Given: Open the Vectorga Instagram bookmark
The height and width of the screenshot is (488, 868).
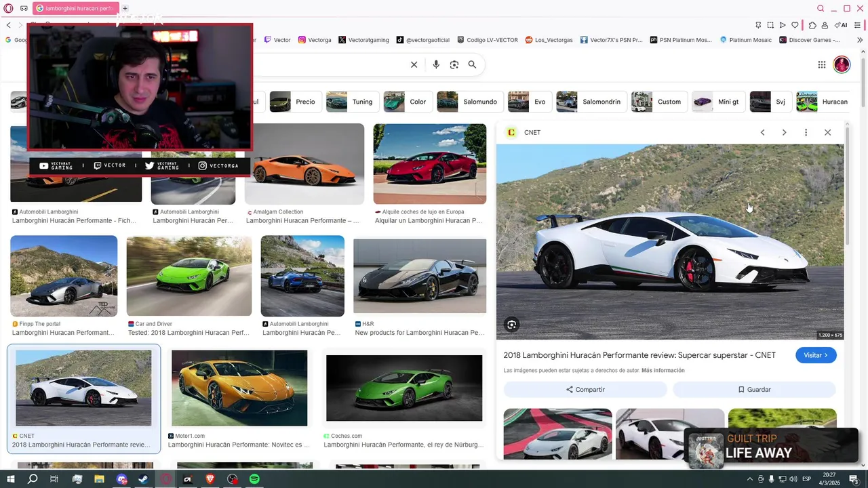Looking at the screenshot, I should (x=315, y=40).
